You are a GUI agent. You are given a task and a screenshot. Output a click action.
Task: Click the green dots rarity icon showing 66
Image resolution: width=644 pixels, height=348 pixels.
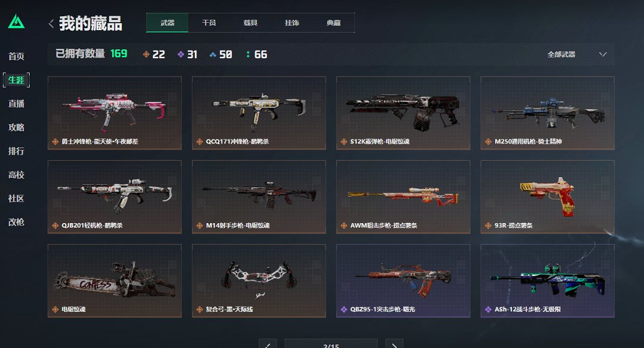coord(248,54)
